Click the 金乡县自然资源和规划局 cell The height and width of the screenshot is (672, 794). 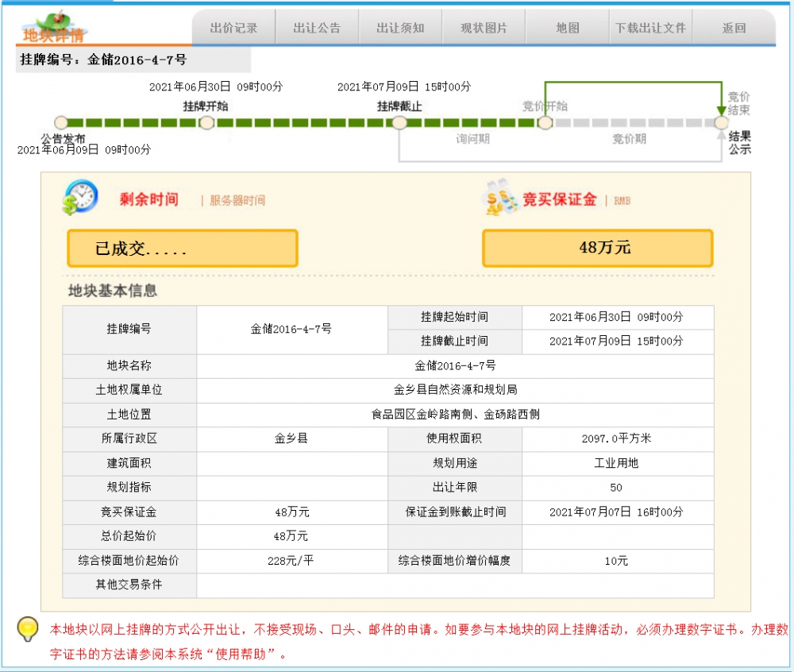tap(455, 389)
